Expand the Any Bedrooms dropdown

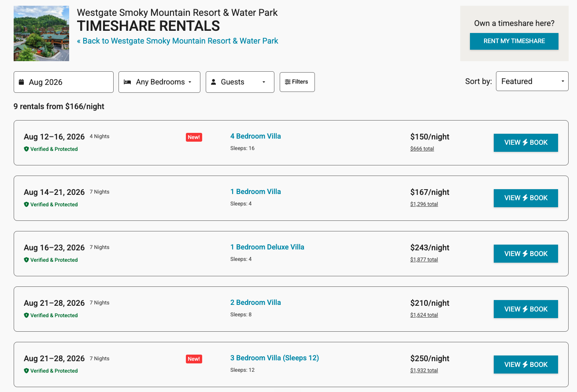tap(159, 82)
